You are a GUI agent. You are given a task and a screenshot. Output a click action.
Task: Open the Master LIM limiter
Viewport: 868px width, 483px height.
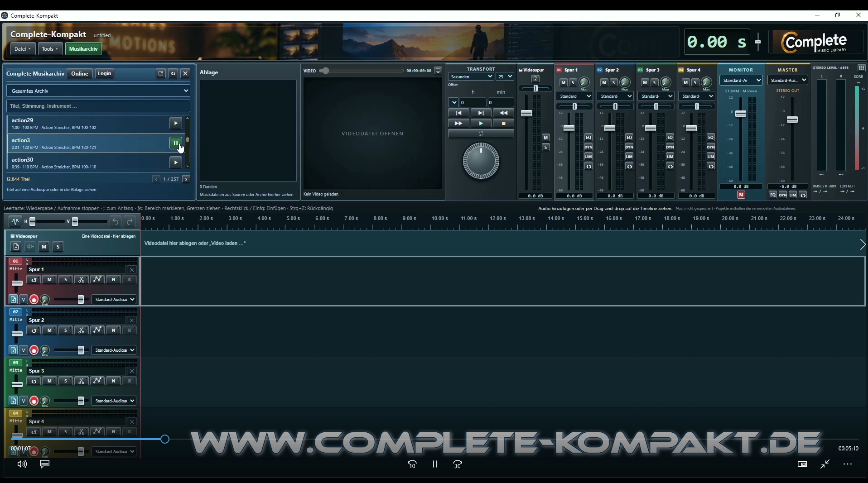point(793,195)
